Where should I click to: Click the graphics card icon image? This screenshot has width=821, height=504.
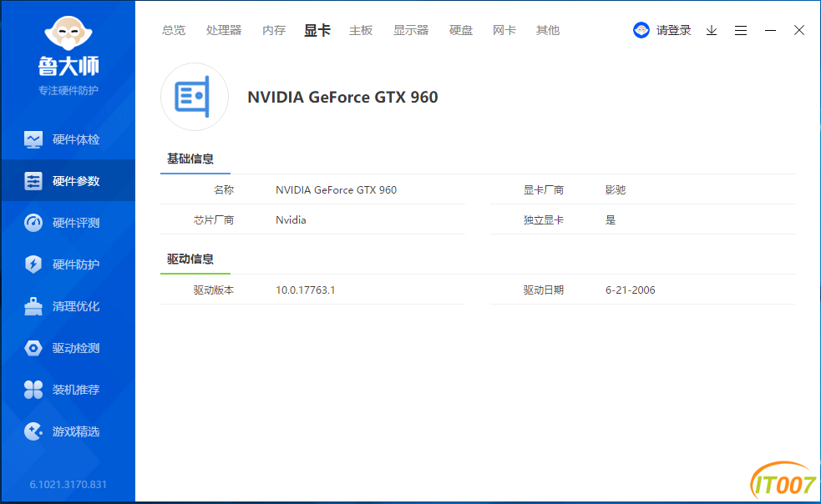[195, 97]
